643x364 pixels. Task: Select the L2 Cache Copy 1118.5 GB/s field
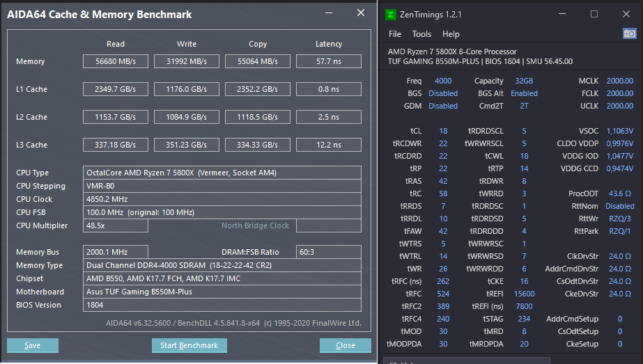[x=258, y=117]
